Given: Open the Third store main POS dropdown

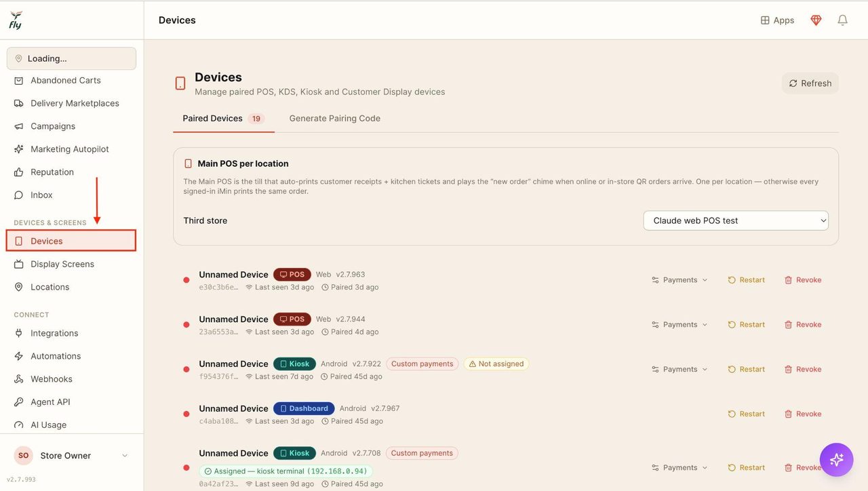Looking at the screenshot, I should 736,220.
